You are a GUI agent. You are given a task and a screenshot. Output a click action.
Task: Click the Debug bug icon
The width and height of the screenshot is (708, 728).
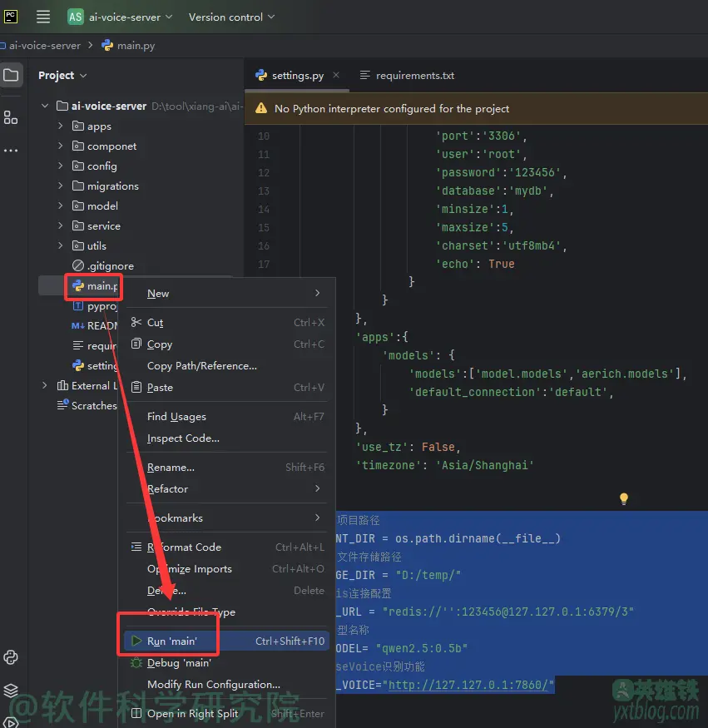point(136,662)
